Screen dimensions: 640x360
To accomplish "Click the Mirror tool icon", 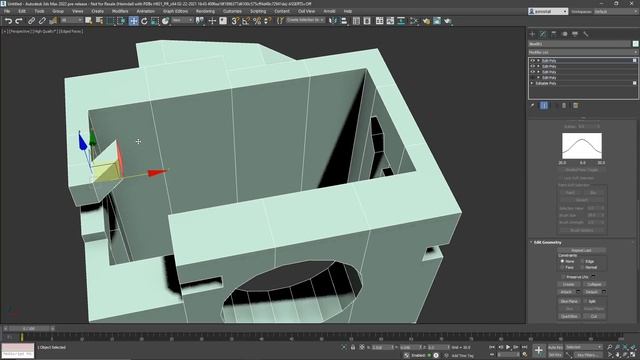I will (x=333, y=21).
